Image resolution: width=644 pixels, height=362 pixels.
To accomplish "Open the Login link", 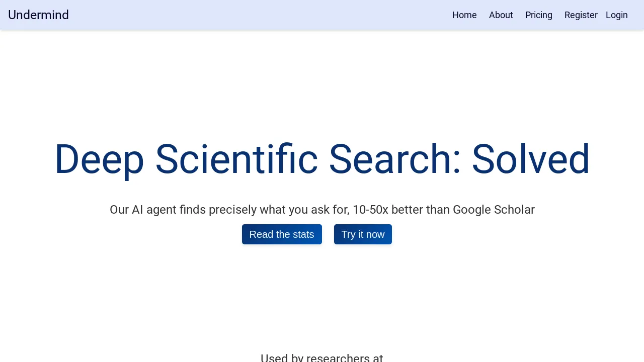I will point(617,15).
